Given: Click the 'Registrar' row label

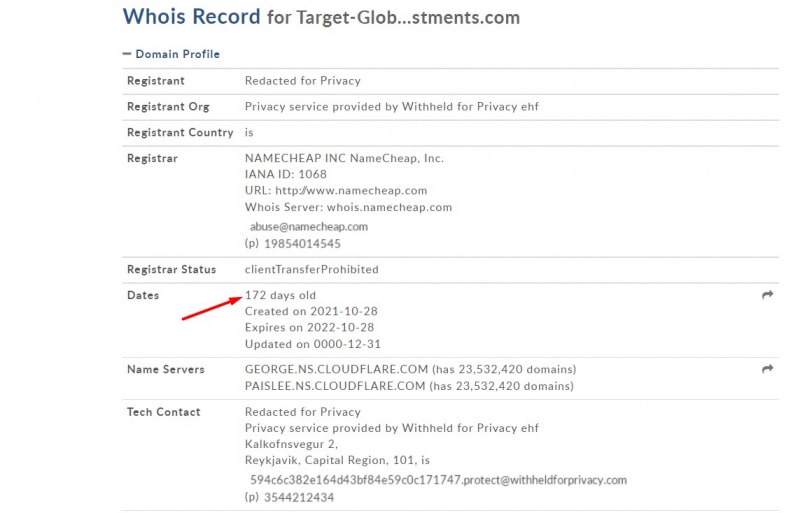Looking at the screenshot, I should click(x=152, y=158).
